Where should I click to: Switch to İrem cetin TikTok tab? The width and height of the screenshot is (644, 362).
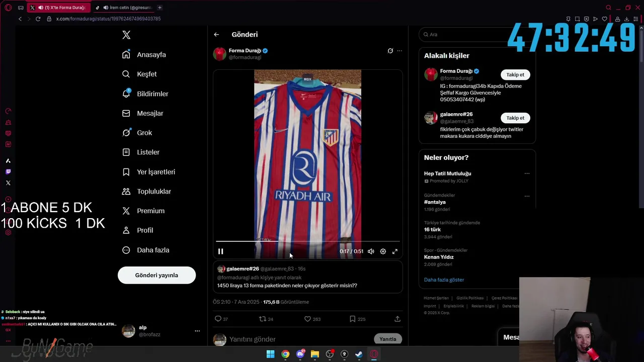click(x=124, y=8)
